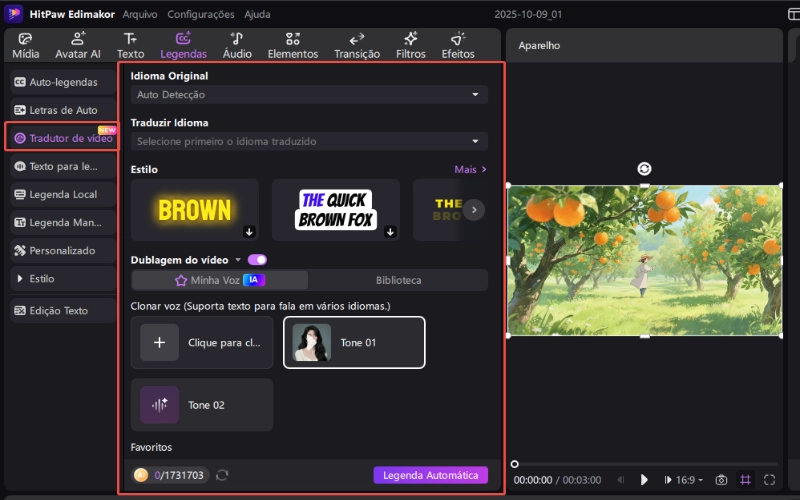Open the Traduzir Idioma dropdown
The image size is (800, 500).
point(309,141)
